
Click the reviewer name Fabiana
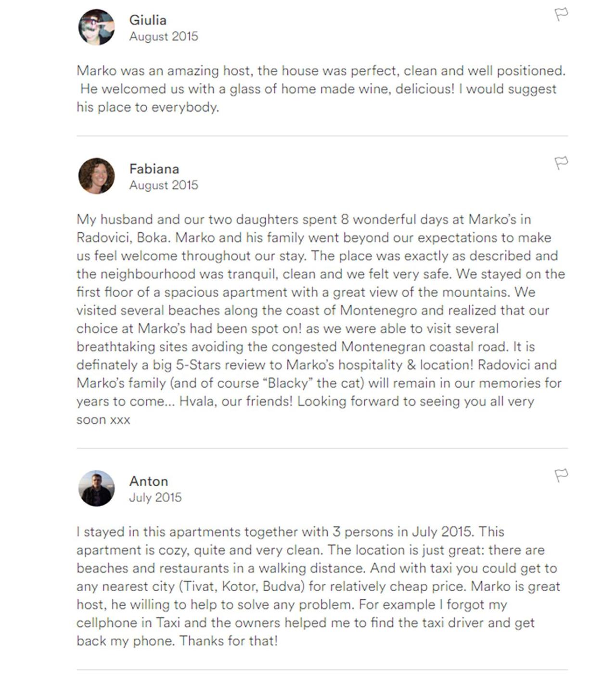click(x=154, y=169)
